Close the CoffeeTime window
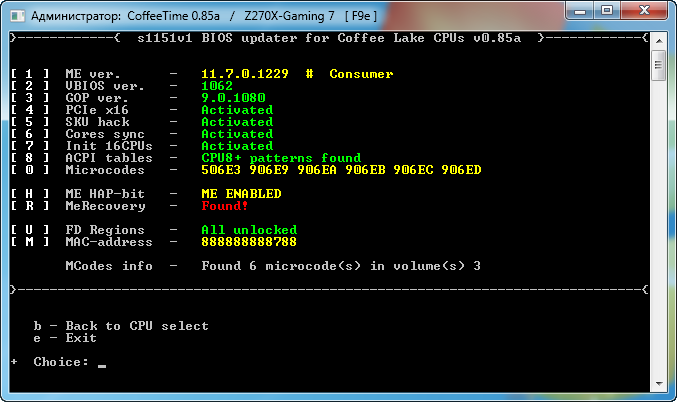The height and width of the screenshot is (402, 677). [x=644, y=11]
